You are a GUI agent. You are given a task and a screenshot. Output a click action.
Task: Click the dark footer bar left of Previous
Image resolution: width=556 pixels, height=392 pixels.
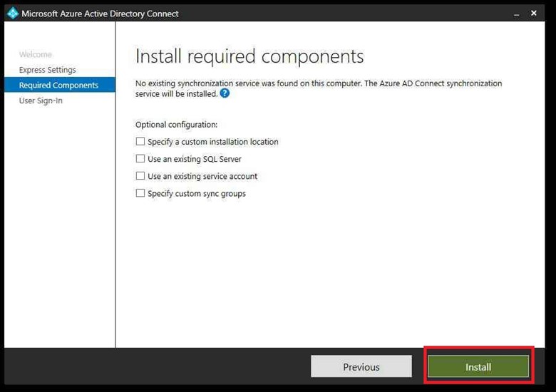coord(157,367)
